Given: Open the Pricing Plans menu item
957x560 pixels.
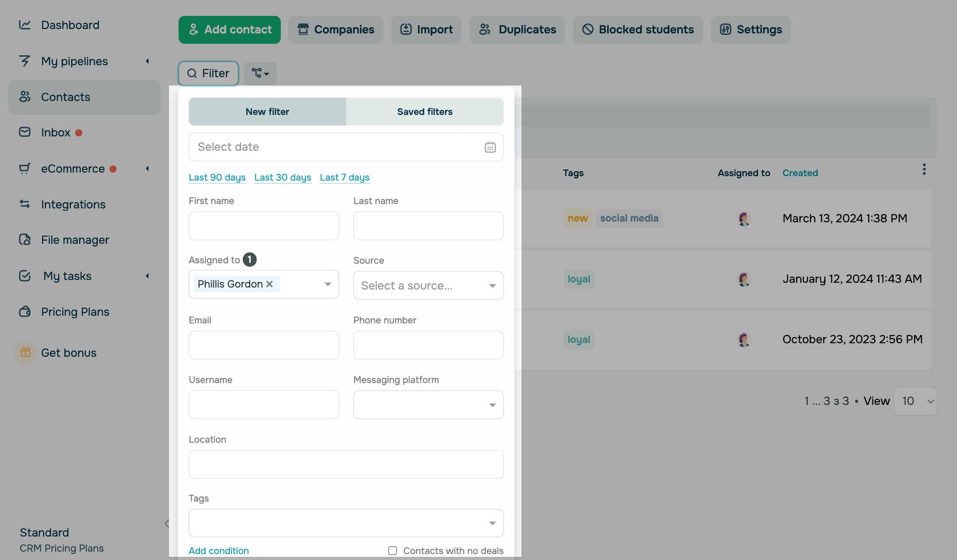Looking at the screenshot, I should (x=75, y=311).
